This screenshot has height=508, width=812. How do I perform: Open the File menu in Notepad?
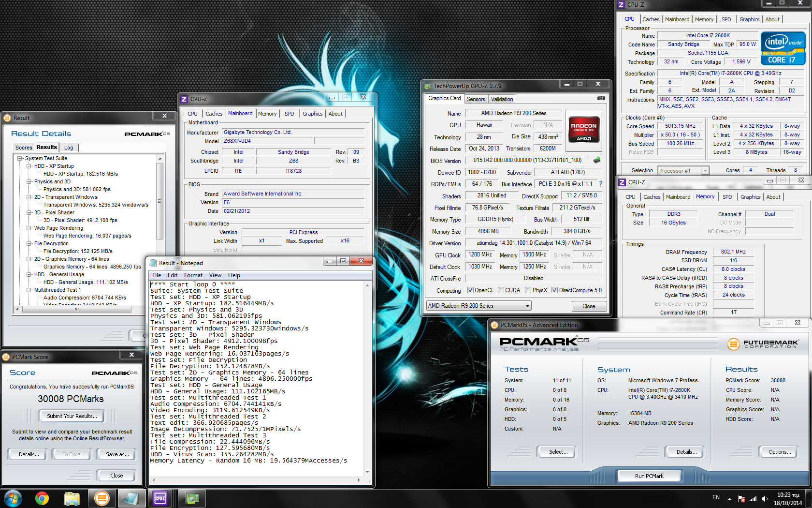coord(157,275)
